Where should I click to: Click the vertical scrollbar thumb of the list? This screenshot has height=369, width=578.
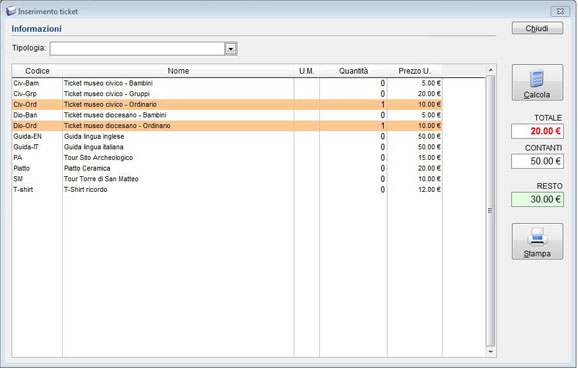[490, 211]
